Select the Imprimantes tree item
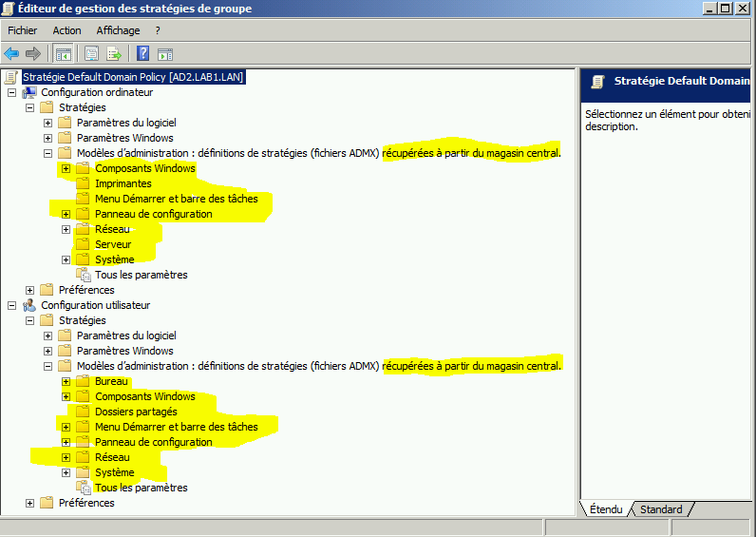The height and width of the screenshot is (537, 756). 123,183
